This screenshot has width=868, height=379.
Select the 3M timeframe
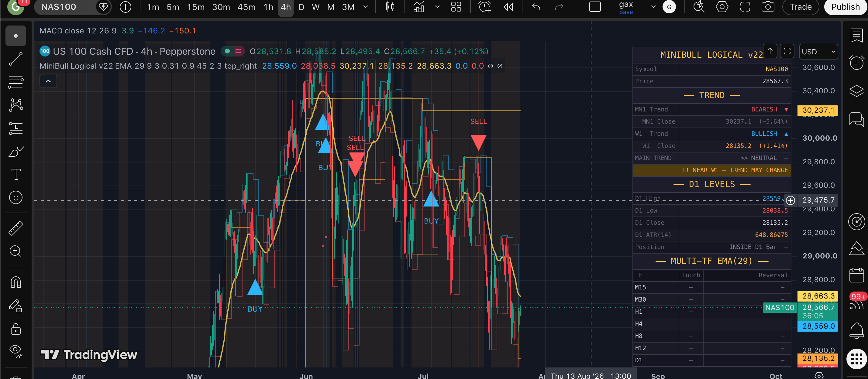click(348, 7)
